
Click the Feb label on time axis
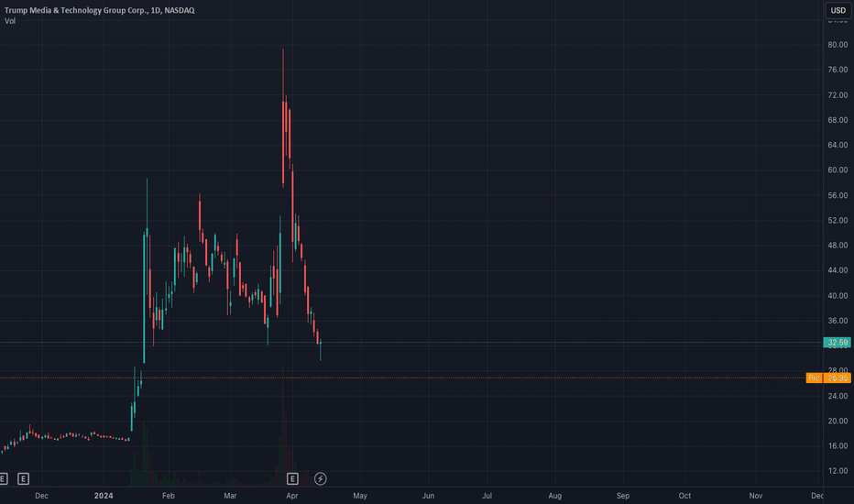[x=169, y=496]
